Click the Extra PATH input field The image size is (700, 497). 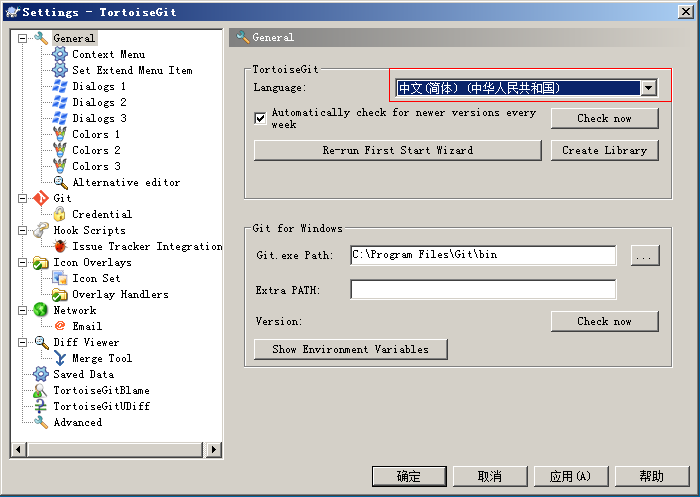tap(483, 289)
